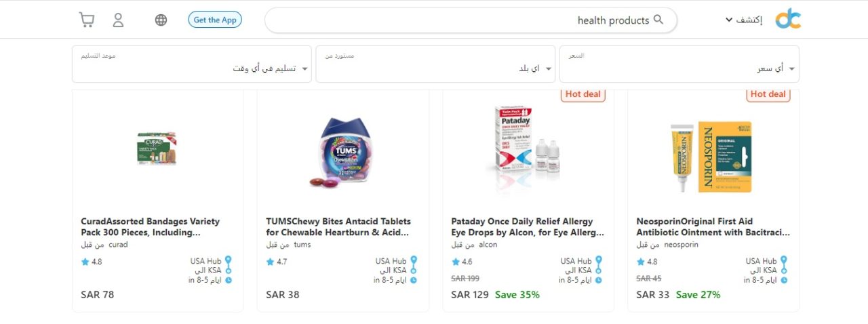
Task: Select the Curad bandages product image
Action: [158, 149]
